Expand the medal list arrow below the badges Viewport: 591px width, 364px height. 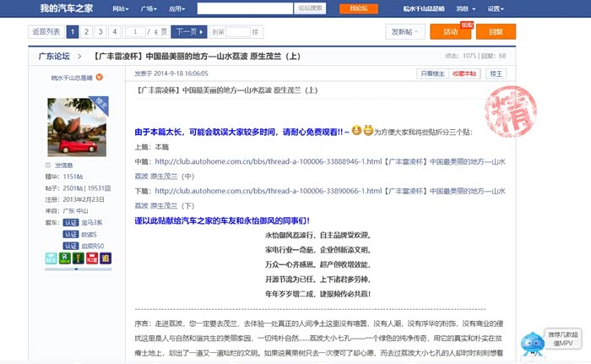pos(77,269)
